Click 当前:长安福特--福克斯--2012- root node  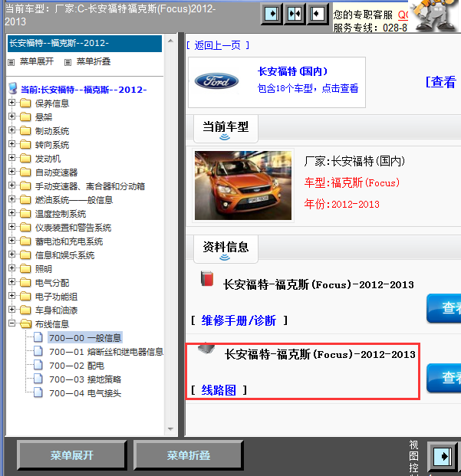[x=84, y=90]
